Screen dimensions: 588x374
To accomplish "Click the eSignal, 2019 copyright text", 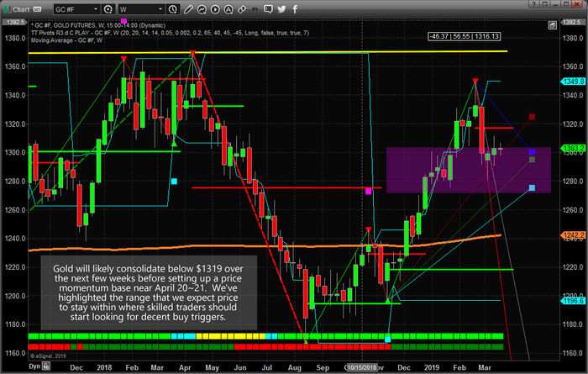I will (x=48, y=356).
